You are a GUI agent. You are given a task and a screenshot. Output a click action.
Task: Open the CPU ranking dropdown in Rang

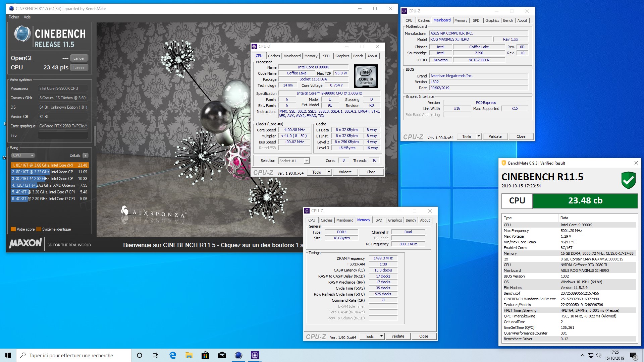click(23, 156)
